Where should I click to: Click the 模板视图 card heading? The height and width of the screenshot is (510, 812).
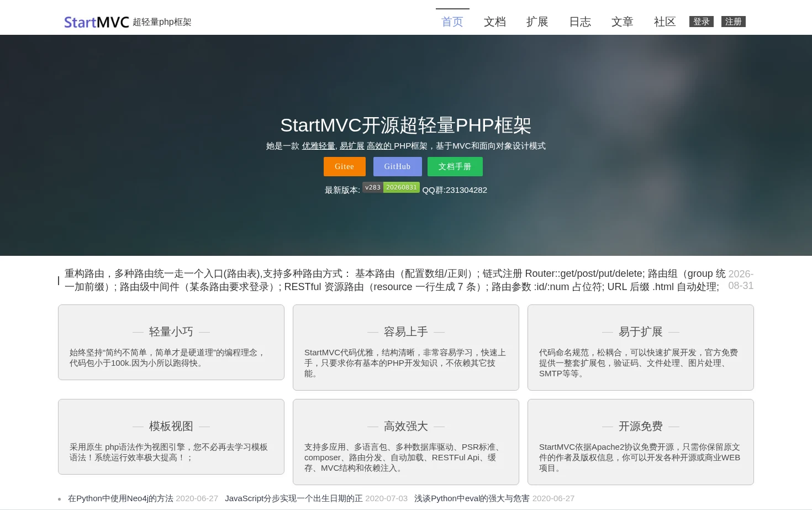[171, 426]
